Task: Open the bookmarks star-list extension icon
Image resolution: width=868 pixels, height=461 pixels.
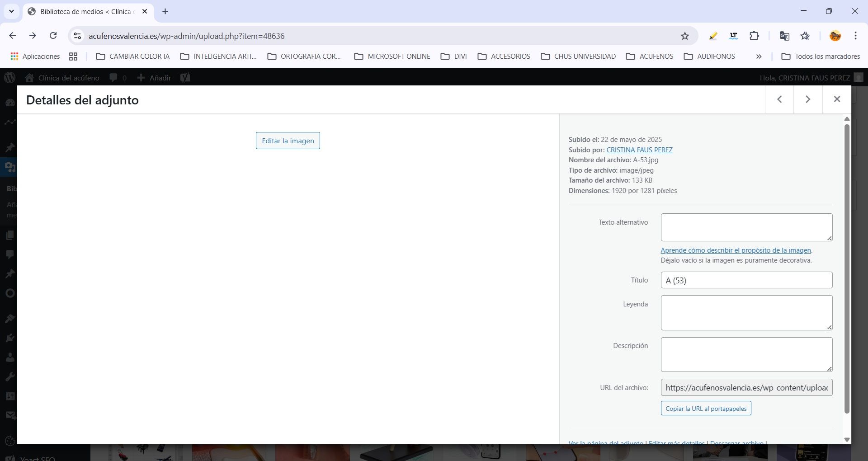Action: point(805,36)
